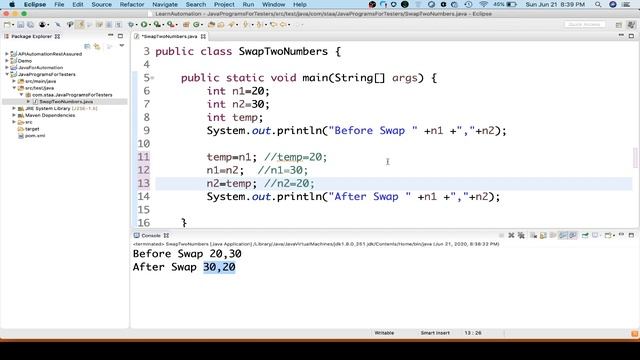Click the macOS Spotlight search icon
The height and width of the screenshot is (360, 640).
(x=598, y=4)
